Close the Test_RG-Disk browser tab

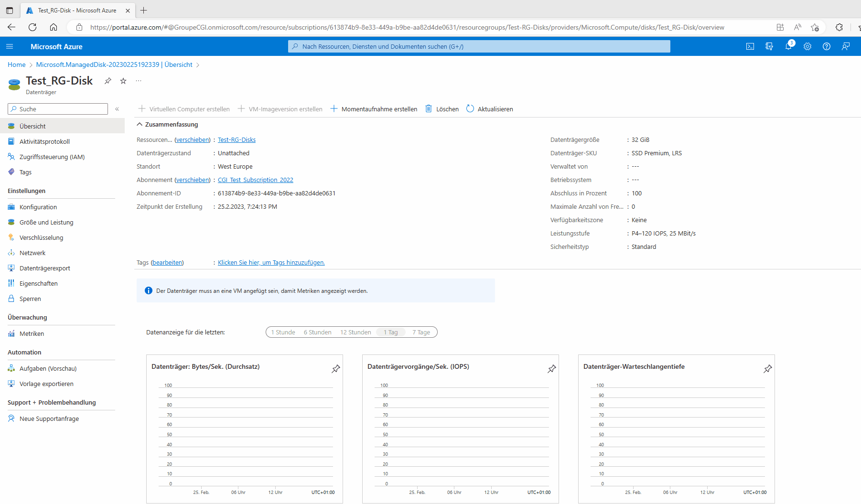[128, 10]
